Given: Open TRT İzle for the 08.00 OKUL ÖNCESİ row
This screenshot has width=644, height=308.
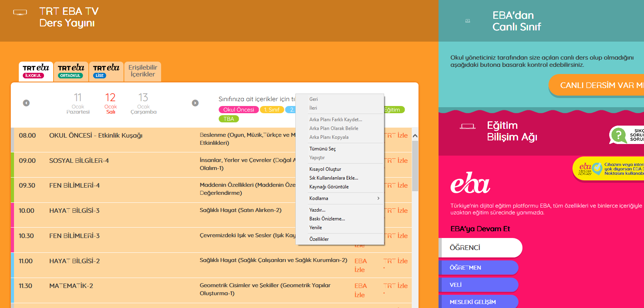Looking at the screenshot, I should tap(396, 136).
